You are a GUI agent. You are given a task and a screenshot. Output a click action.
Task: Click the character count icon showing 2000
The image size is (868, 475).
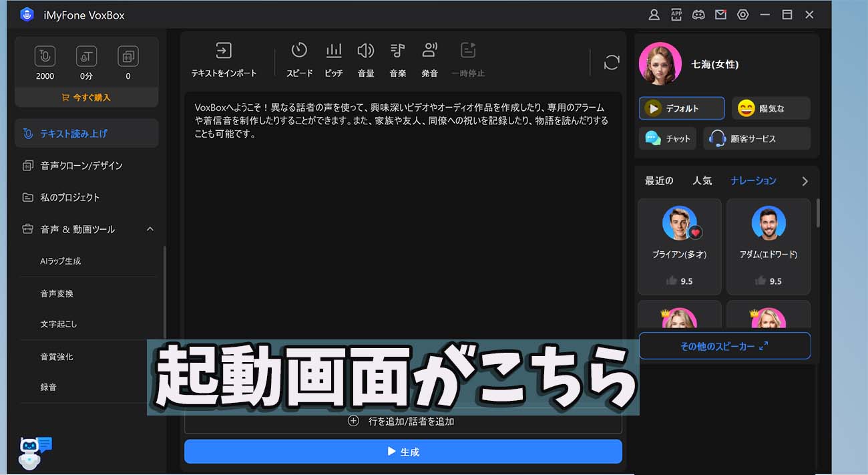click(x=45, y=55)
